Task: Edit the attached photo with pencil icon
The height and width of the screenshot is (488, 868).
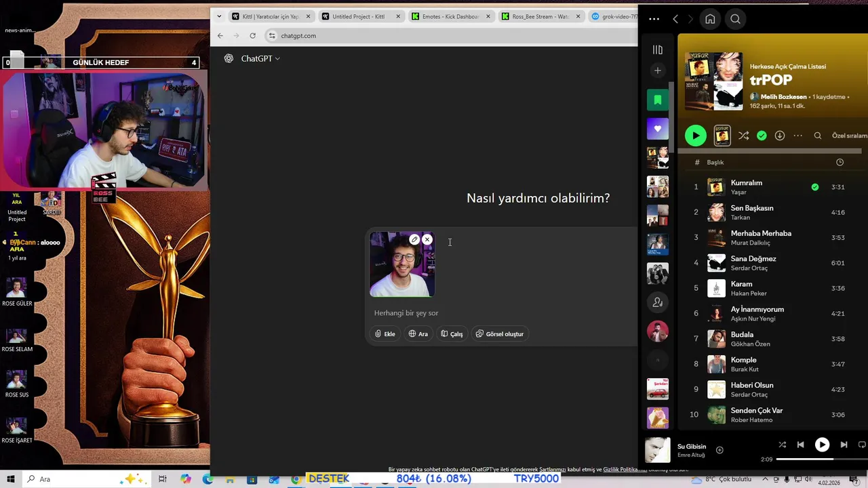Action: click(x=414, y=239)
